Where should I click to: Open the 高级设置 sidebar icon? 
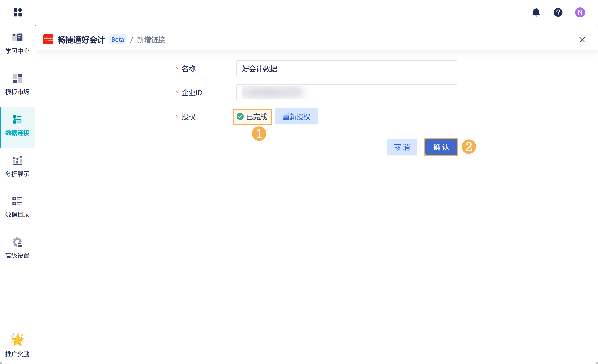(17, 242)
